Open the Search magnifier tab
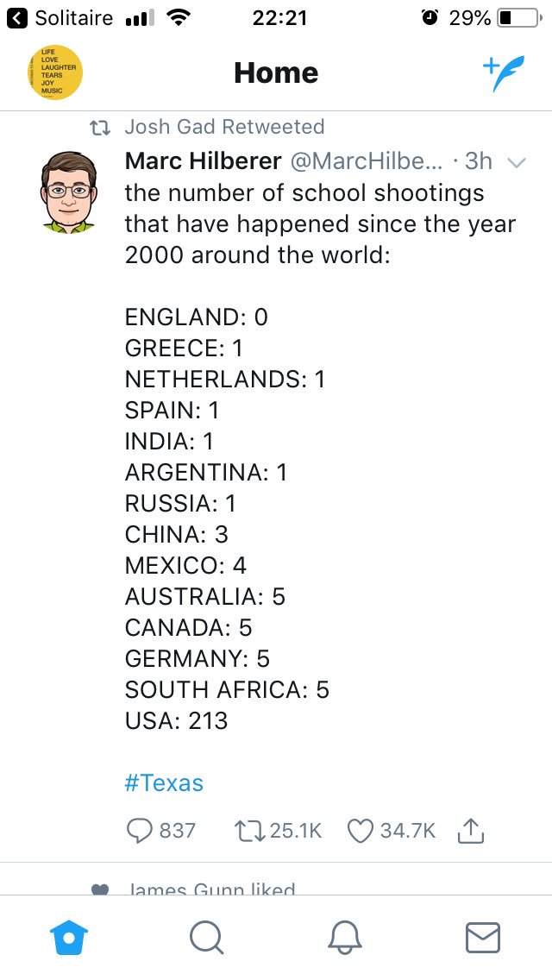The width and height of the screenshot is (552, 980). point(207,938)
